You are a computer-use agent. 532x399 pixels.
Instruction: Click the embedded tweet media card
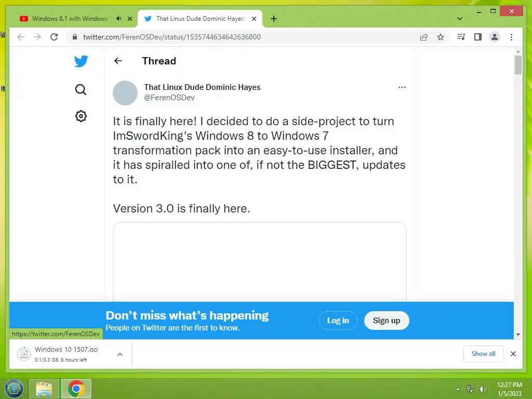click(x=260, y=262)
